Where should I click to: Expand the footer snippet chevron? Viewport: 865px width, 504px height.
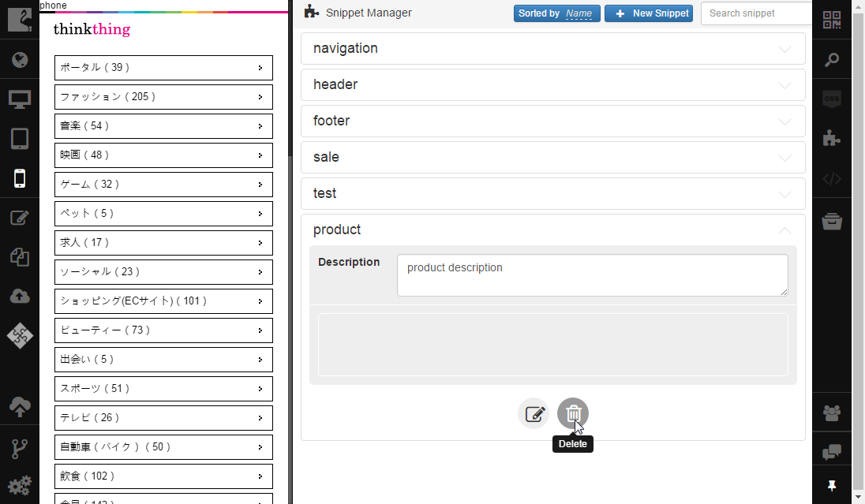tap(784, 122)
